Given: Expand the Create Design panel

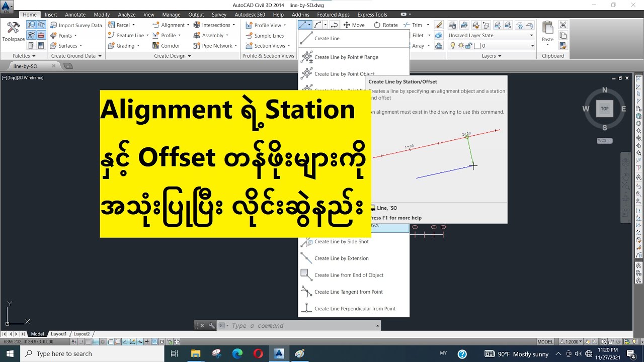Looking at the screenshot, I should 173,56.
